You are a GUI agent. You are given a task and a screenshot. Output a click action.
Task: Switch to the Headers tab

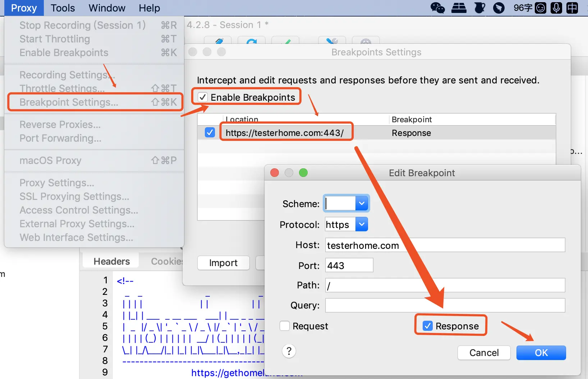pos(111,261)
